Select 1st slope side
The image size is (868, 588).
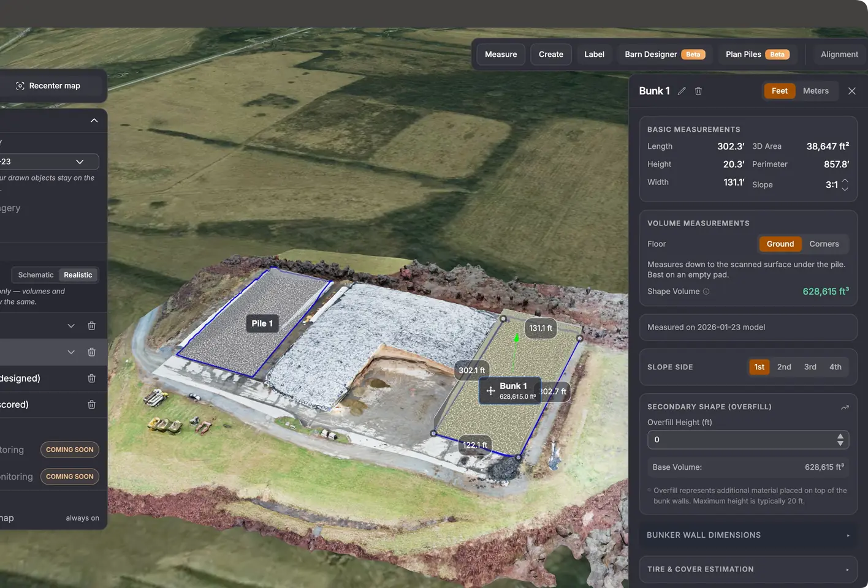pos(759,367)
